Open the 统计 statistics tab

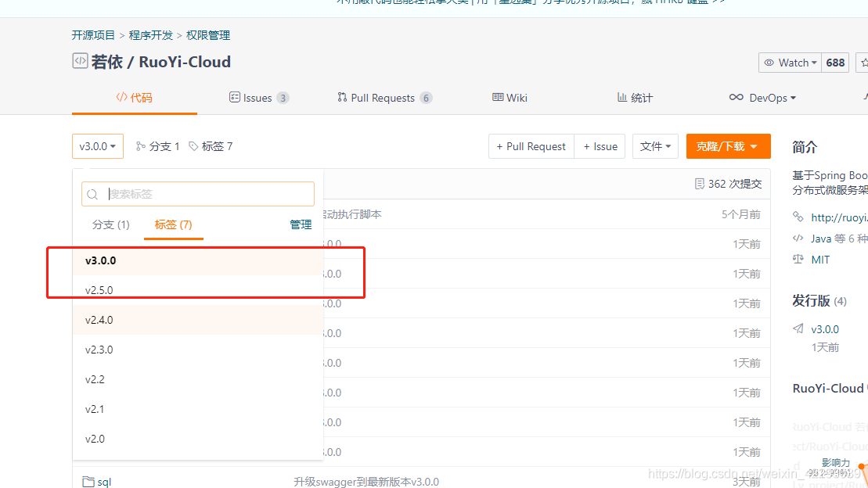point(635,98)
